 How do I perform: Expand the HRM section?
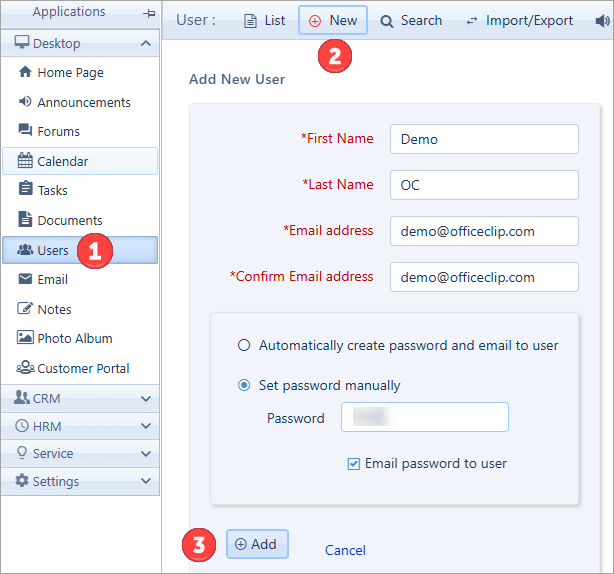pos(146,426)
